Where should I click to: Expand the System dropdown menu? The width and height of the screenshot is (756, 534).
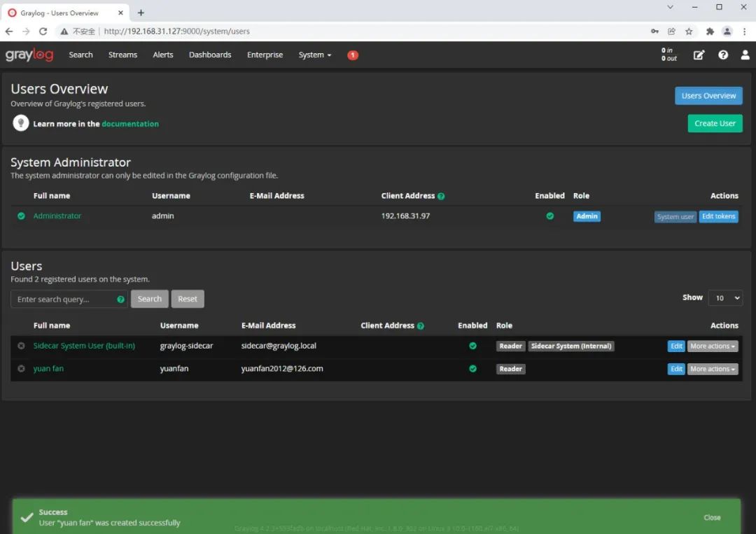[315, 55]
